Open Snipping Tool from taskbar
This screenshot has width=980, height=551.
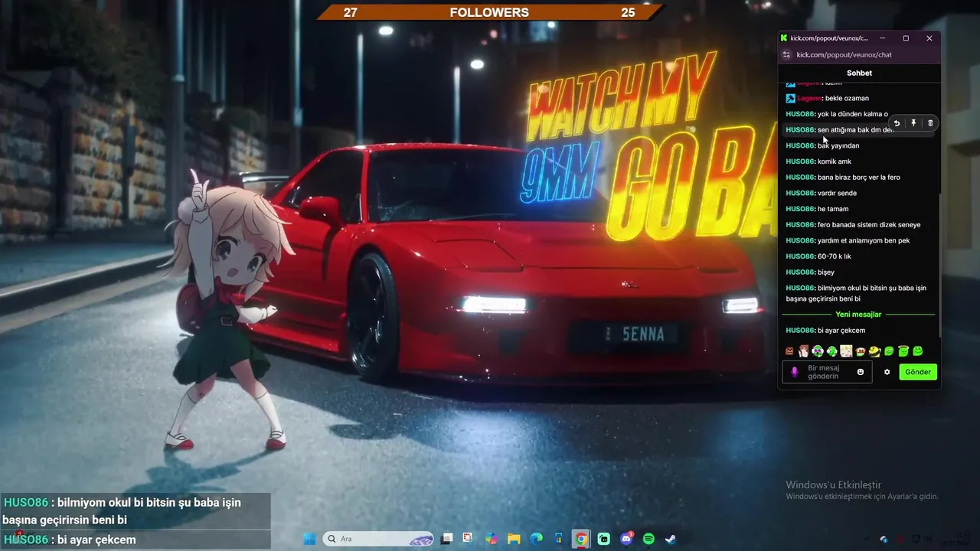click(468, 538)
